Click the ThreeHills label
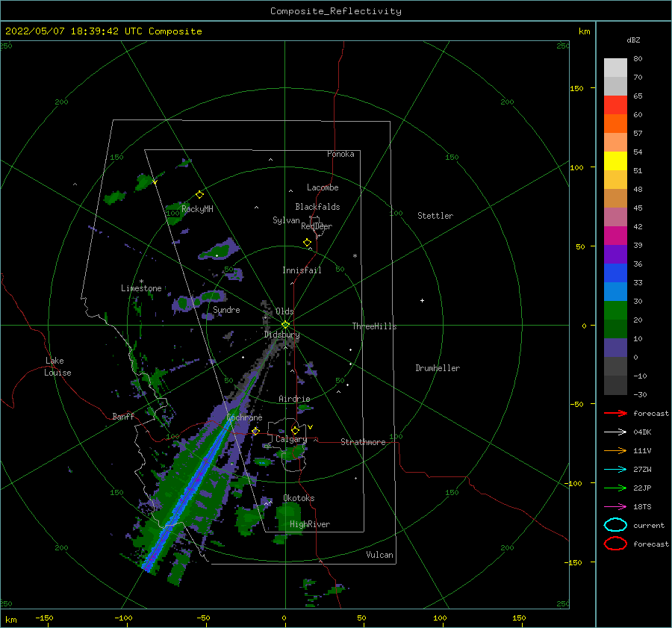Image resolution: width=672 pixels, height=628 pixels. [374, 326]
